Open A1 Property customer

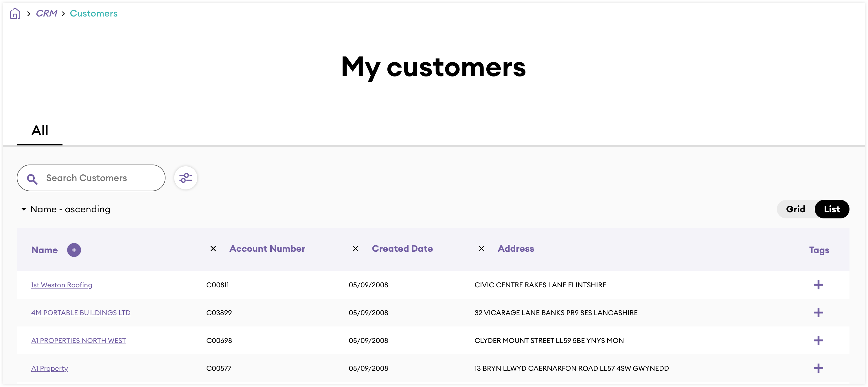point(49,368)
